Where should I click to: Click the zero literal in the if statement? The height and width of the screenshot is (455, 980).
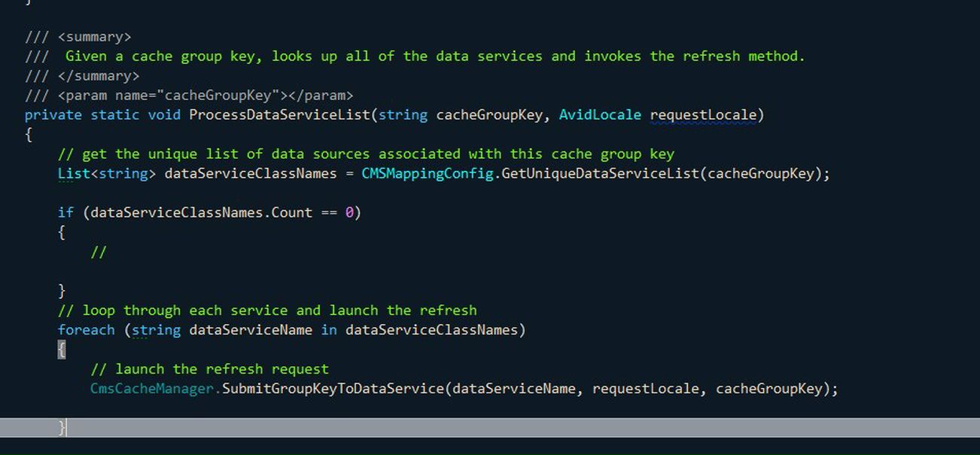(349, 212)
